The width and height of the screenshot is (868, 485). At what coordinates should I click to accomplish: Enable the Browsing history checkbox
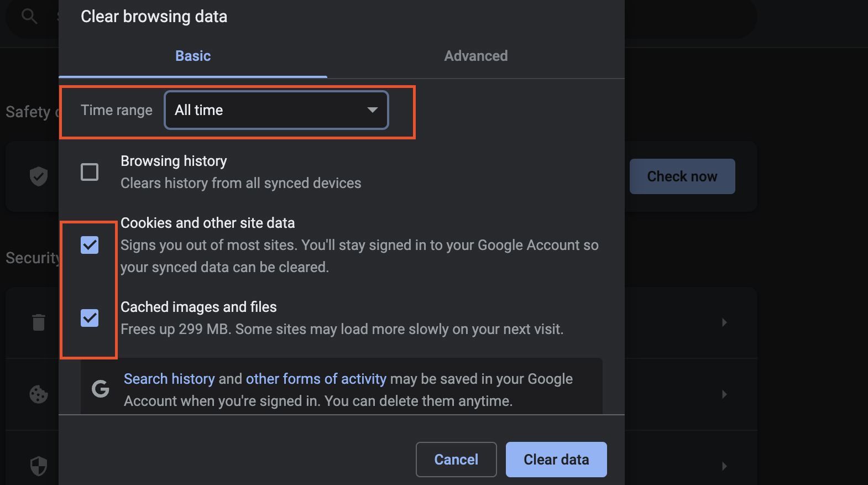[90, 172]
